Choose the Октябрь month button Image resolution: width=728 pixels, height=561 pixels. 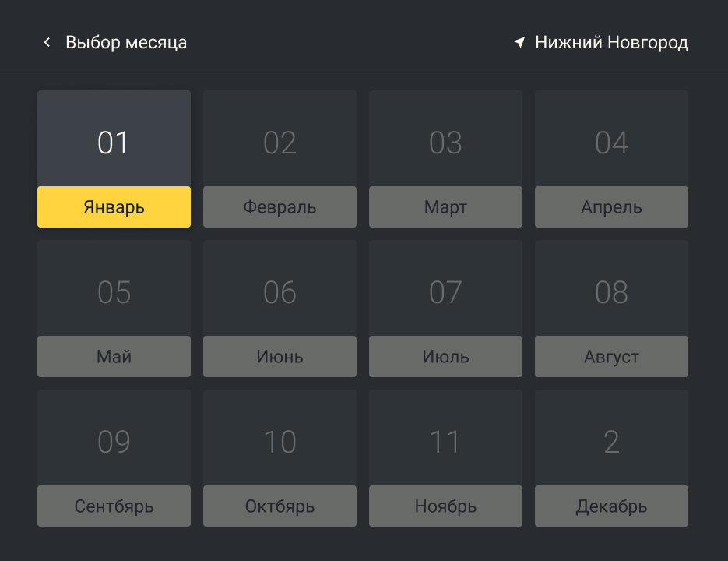click(x=280, y=506)
